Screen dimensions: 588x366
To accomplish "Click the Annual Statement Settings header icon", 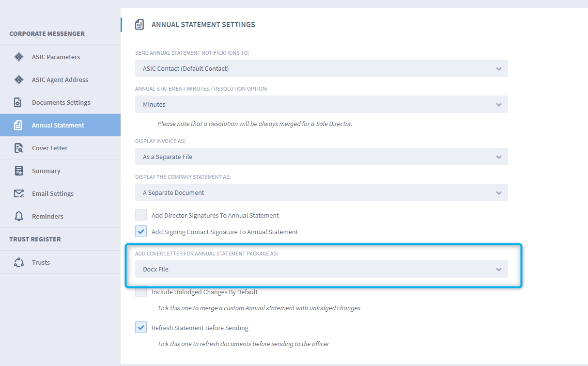I will coord(139,24).
